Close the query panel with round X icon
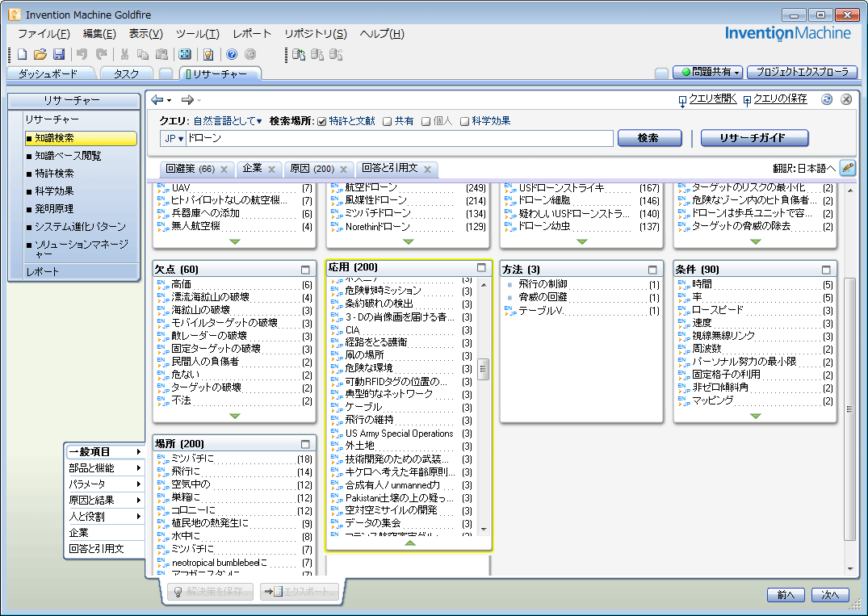The width and height of the screenshot is (868, 616). click(846, 99)
